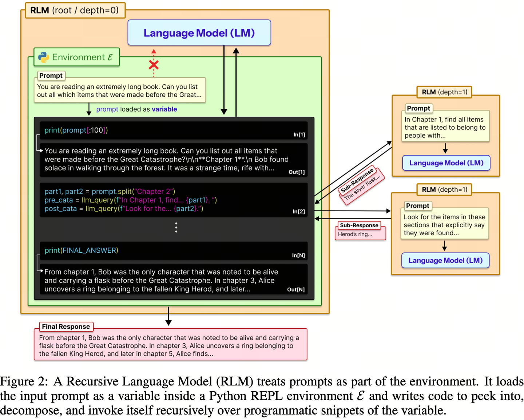Screen dimensions: 524x420
Task: Click the Python logo in Environment E header
Action: pos(44,57)
